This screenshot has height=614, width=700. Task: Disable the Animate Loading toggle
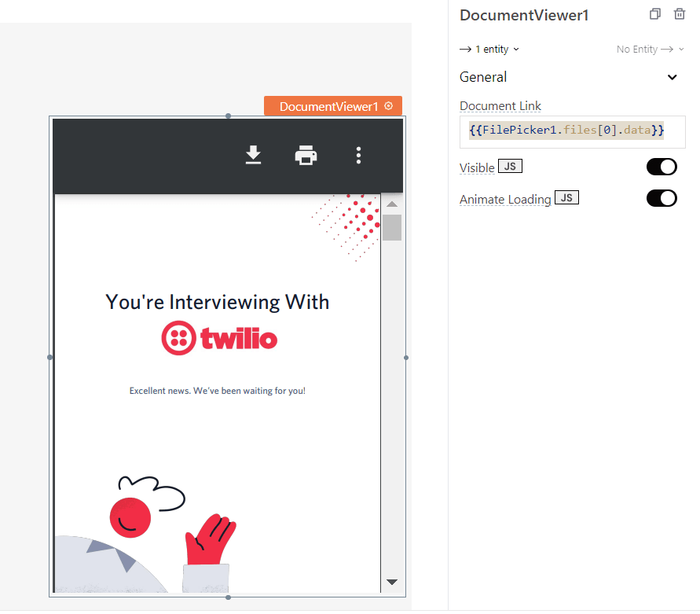click(662, 198)
